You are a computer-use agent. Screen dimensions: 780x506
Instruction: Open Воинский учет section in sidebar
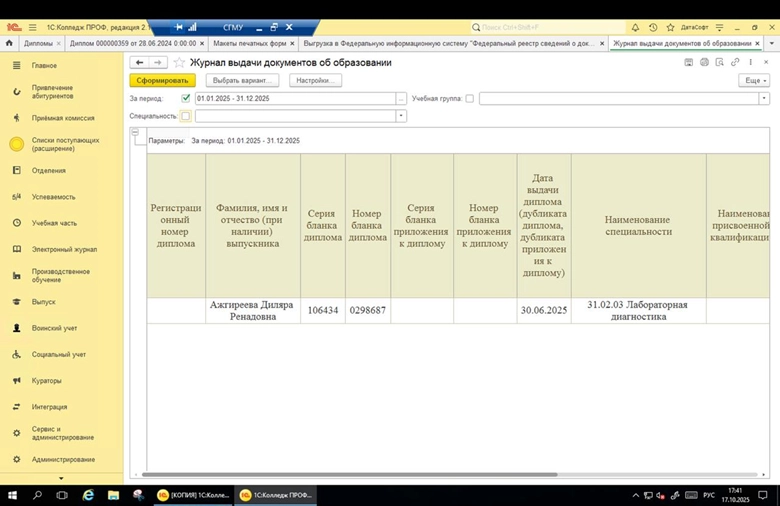pos(54,328)
